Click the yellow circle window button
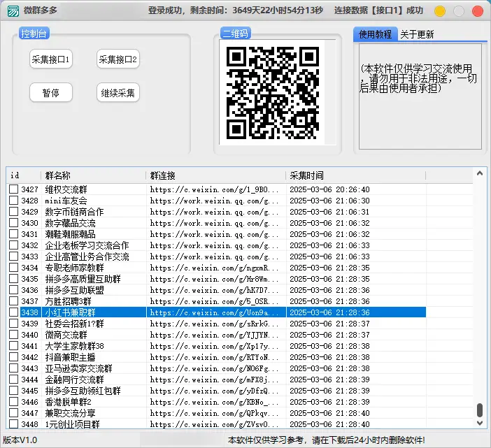491x448 pixels. [440, 11]
